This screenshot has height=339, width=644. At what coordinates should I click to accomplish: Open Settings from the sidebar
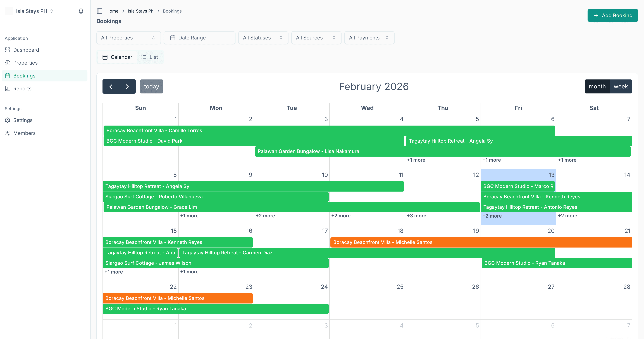(23, 120)
